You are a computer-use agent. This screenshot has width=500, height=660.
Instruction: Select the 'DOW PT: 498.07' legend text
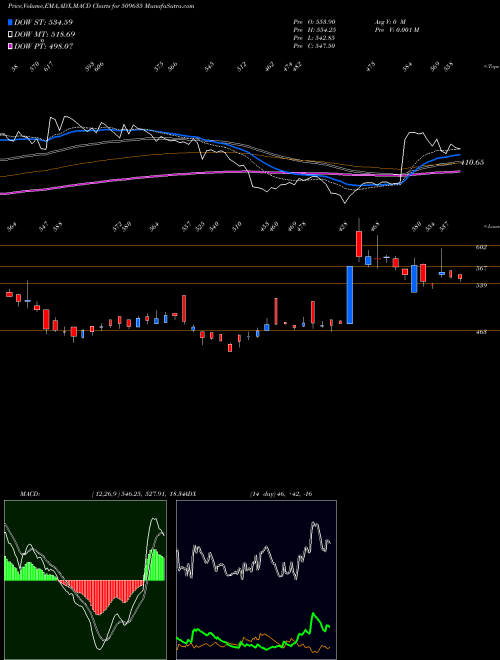[x=44, y=46]
